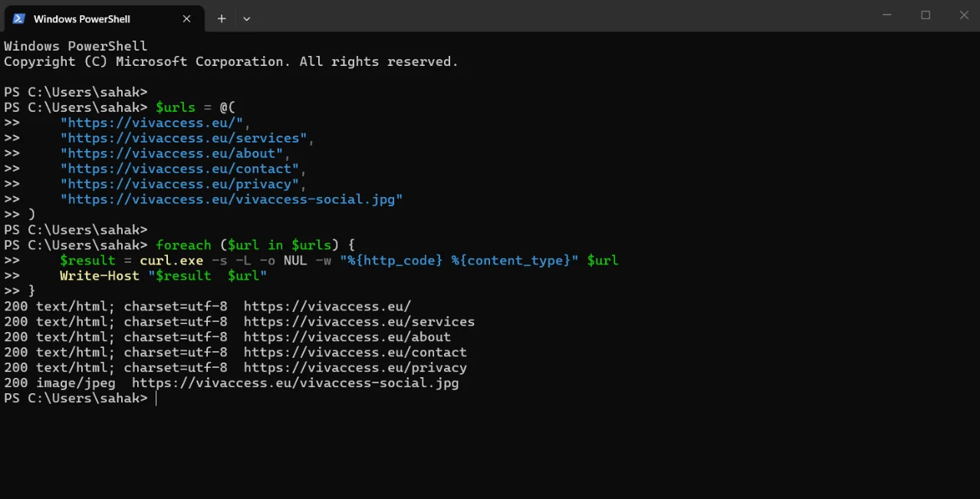This screenshot has width=980, height=499.
Task: Click the "foreach ($url in $urls) {" line
Action: coord(255,245)
